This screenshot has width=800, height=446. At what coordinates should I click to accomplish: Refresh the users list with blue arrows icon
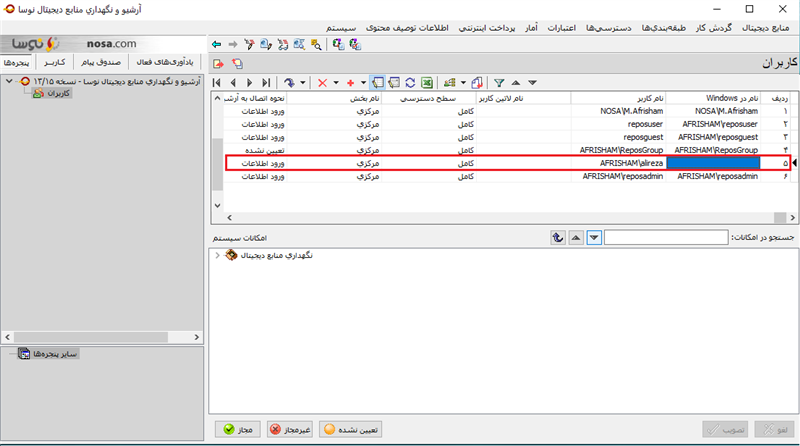click(x=410, y=83)
